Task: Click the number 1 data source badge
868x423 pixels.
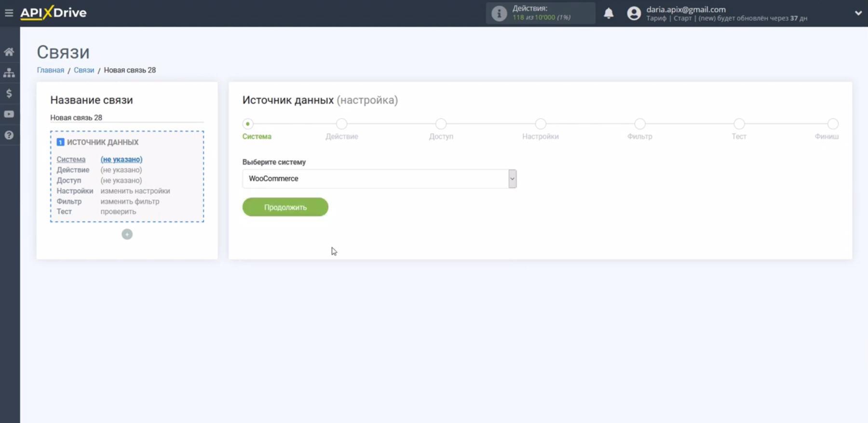Action: point(60,142)
